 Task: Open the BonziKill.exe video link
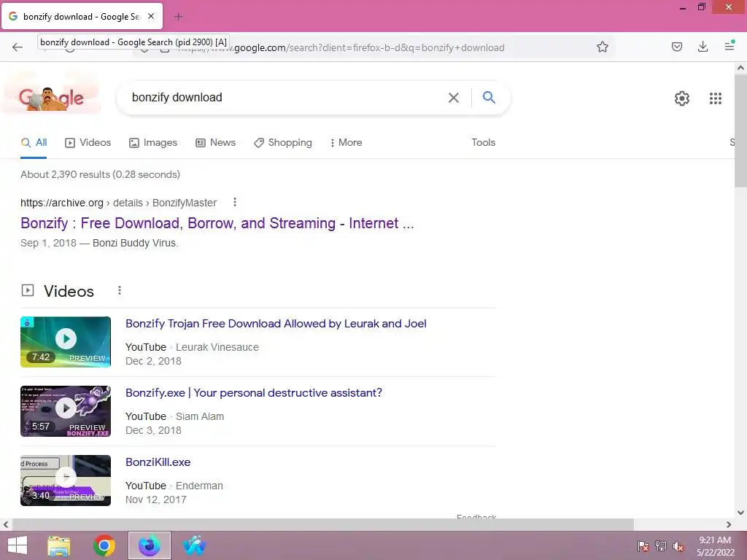(x=158, y=462)
